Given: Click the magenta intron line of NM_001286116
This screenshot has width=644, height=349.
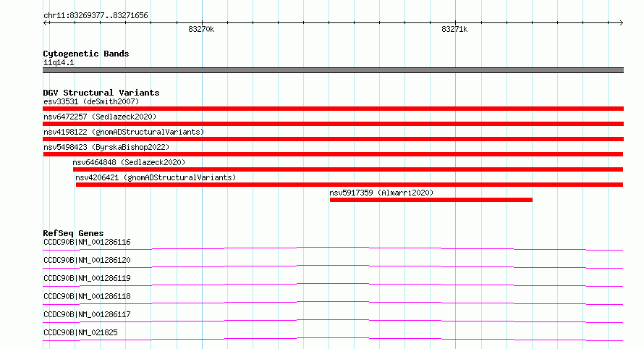Looking at the screenshot, I should pos(333,248).
